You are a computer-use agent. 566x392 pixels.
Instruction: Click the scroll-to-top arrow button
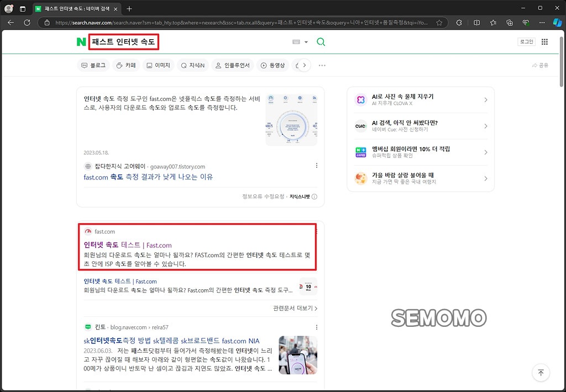pos(541,373)
